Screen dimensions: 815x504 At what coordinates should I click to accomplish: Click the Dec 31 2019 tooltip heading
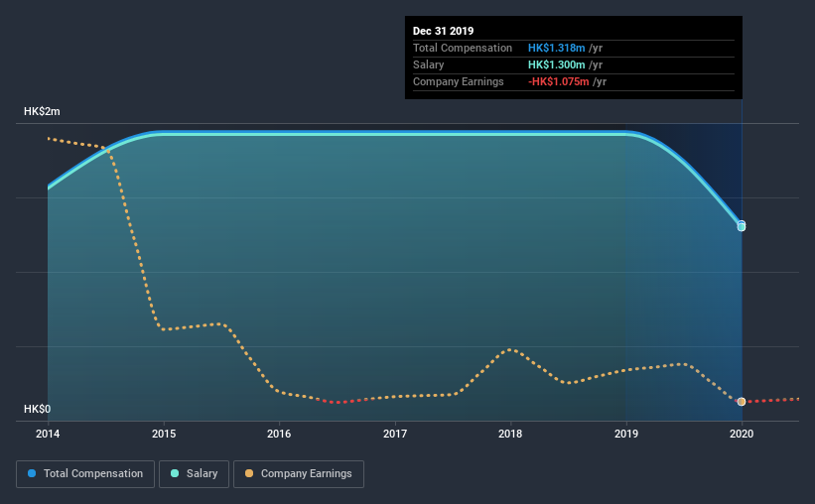pyautogui.click(x=444, y=31)
